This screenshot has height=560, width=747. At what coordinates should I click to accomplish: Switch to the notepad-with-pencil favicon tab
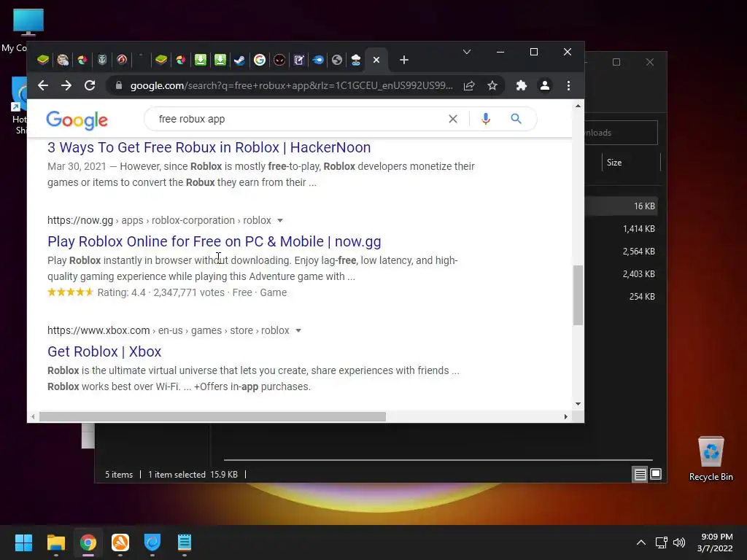tap(298, 60)
